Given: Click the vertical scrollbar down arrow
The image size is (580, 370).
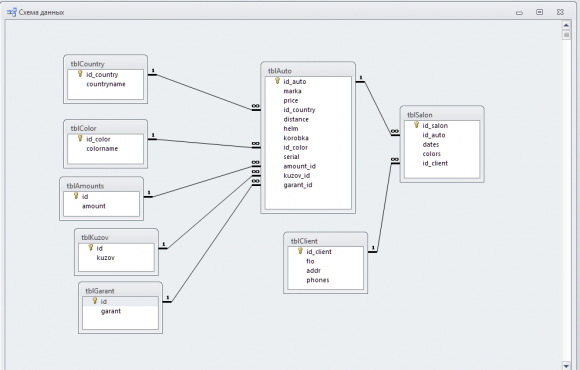Looking at the screenshot, I should pos(566,365).
